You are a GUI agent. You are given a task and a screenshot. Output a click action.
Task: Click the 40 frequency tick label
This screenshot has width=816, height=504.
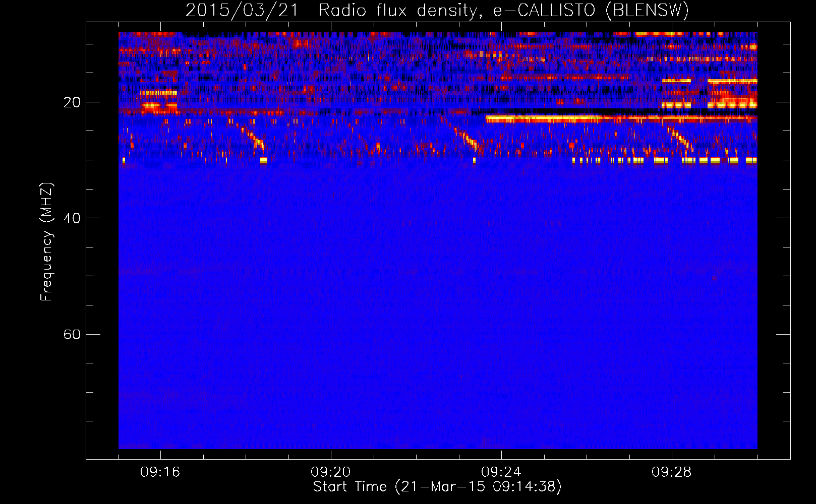click(72, 218)
